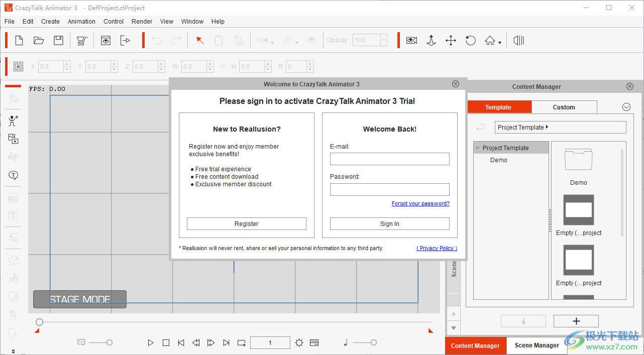Click the Stop button

tap(166, 343)
